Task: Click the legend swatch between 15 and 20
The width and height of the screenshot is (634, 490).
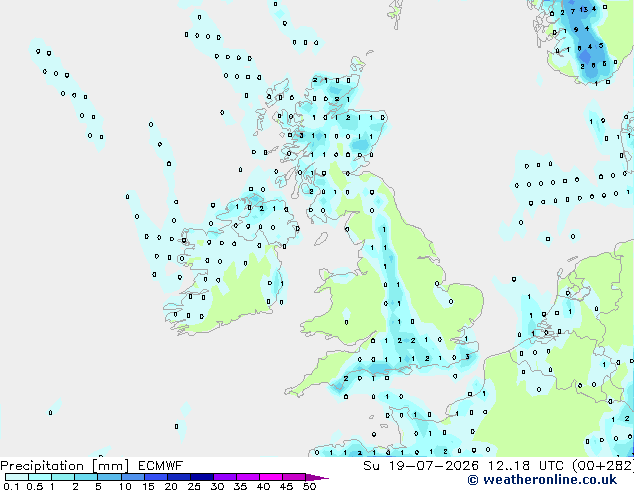Action: (x=156, y=477)
